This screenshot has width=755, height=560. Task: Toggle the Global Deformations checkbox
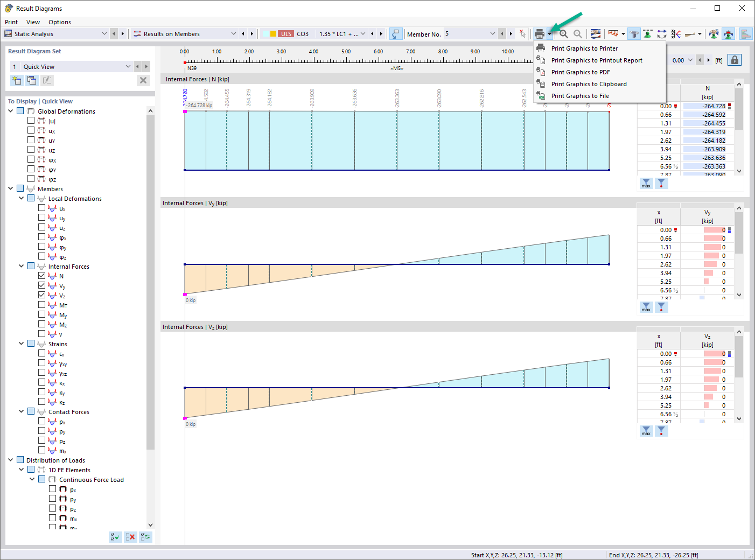(x=20, y=111)
